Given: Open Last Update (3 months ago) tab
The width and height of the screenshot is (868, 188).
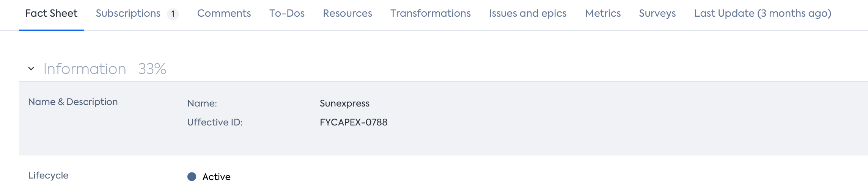Looking at the screenshot, I should tap(763, 13).
